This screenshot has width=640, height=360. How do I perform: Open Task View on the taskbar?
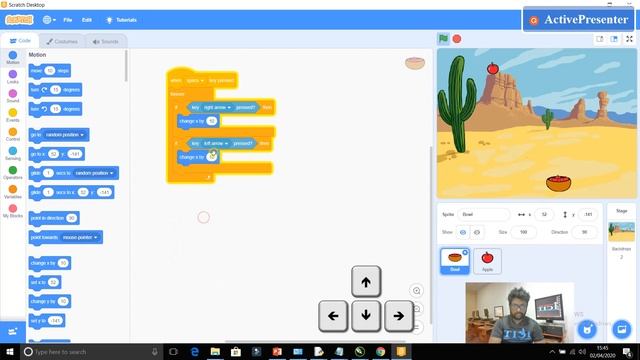click(173, 351)
